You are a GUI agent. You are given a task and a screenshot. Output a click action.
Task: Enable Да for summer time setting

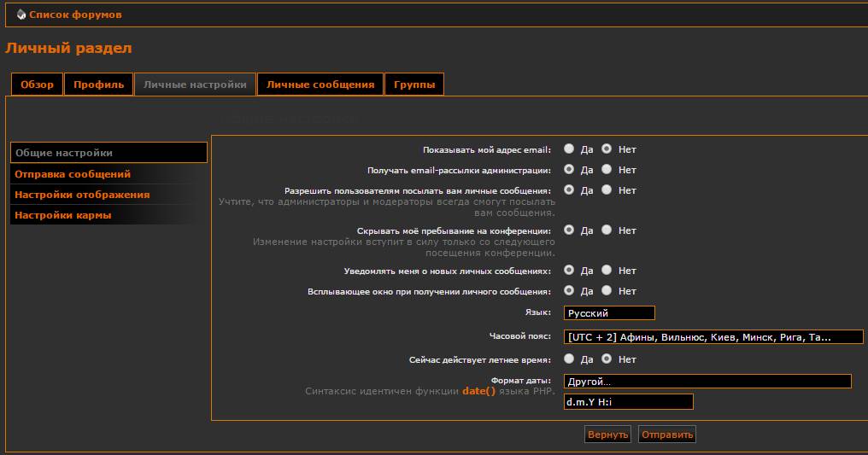pyautogui.click(x=569, y=359)
